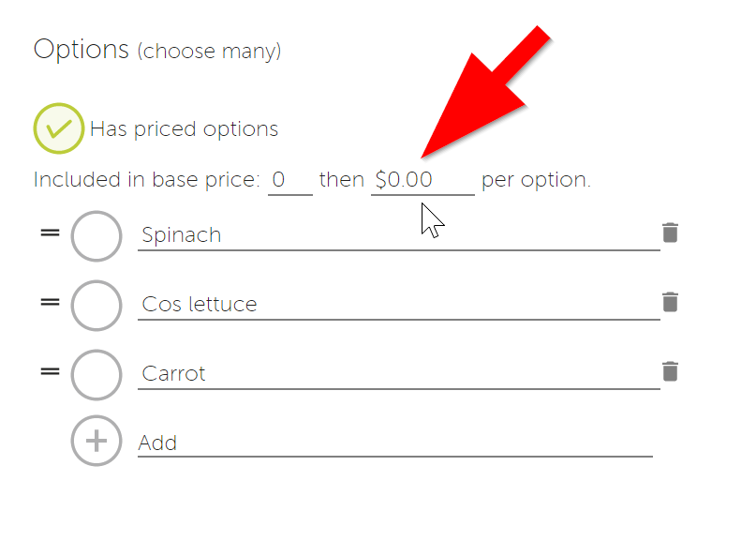This screenshot has height=541, width=756.
Task: Edit the Carrot option name field
Action: pyautogui.click(x=399, y=374)
